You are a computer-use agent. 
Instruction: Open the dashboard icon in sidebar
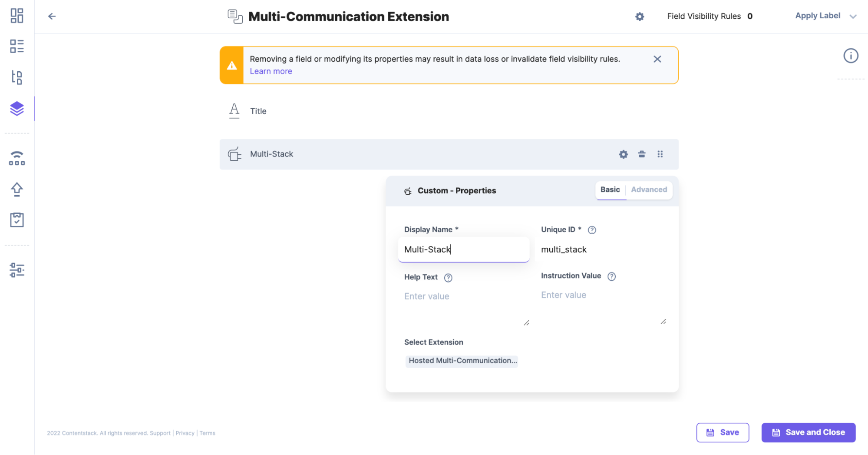17,16
